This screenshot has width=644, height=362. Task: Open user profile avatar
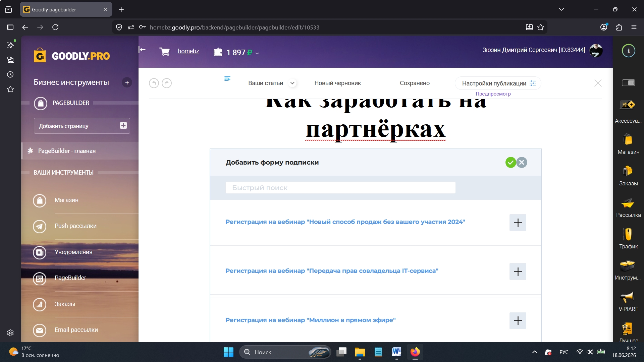point(596,51)
